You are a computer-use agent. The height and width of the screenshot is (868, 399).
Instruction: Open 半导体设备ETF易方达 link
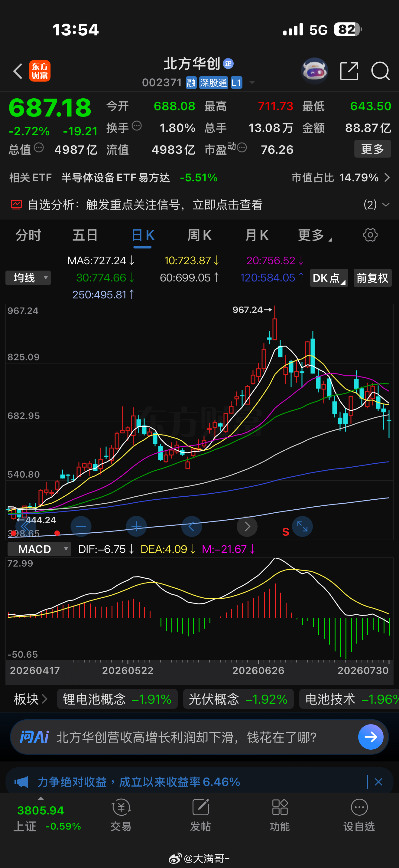point(115,178)
